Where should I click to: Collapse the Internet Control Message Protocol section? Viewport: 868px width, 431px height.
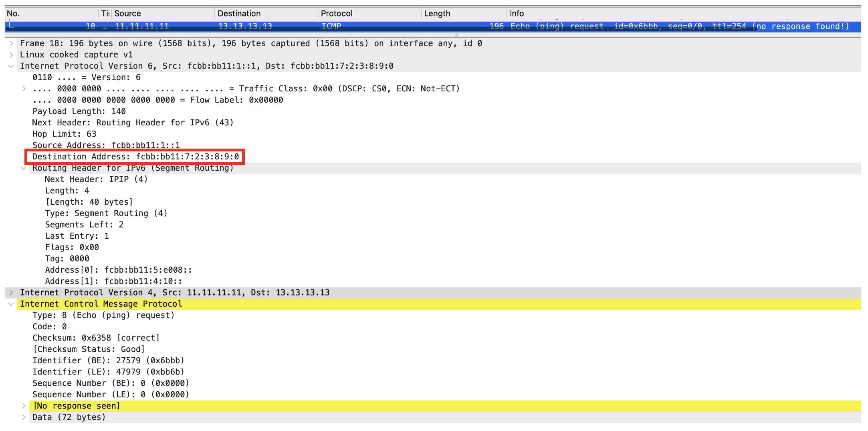pos(11,304)
